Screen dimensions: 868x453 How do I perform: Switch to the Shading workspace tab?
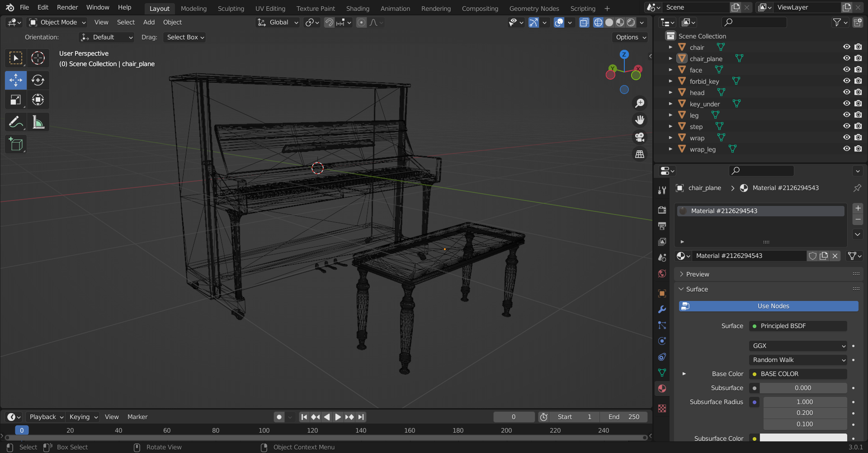tap(358, 8)
